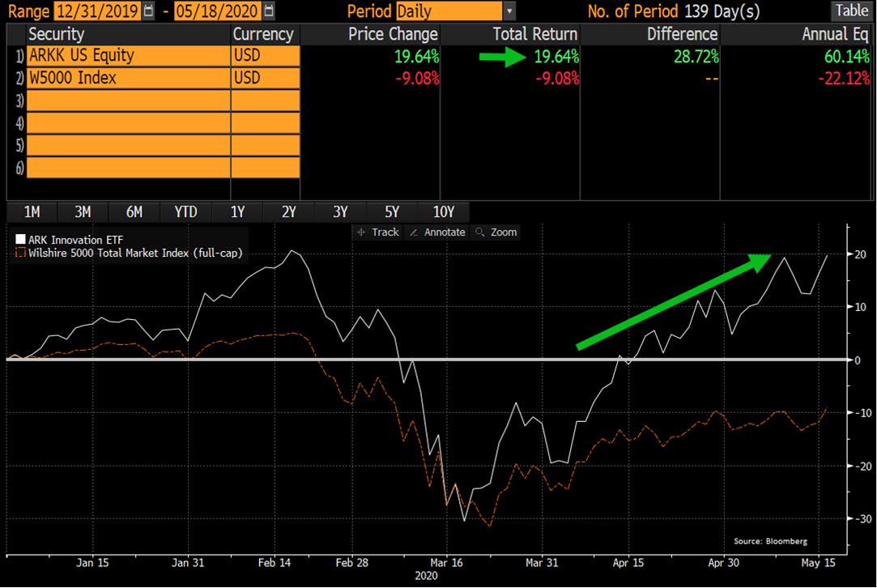Screen dimensions: 877x588
Task: Edit the end date 05/18/2020 field
Action: click(x=218, y=11)
